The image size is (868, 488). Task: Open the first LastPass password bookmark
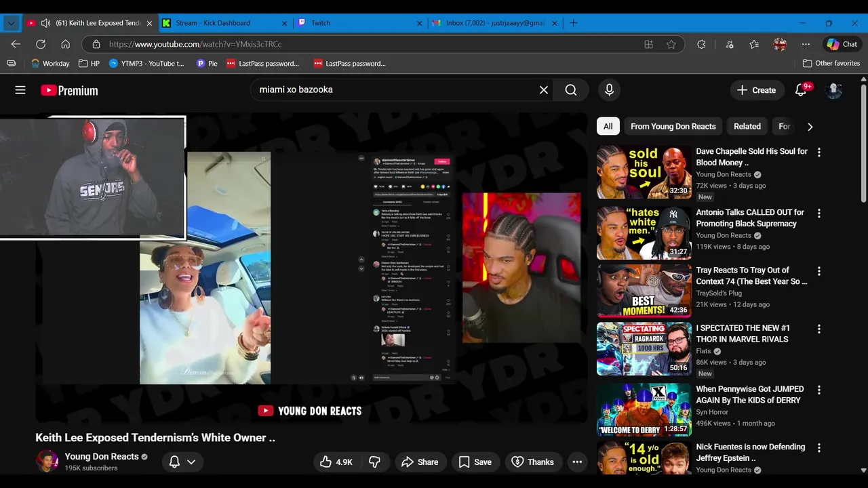pos(263,64)
